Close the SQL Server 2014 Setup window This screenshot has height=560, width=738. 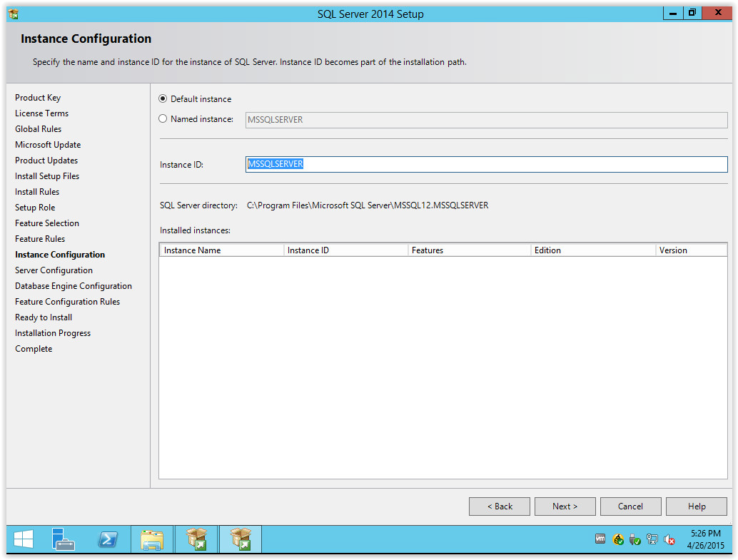point(718,13)
